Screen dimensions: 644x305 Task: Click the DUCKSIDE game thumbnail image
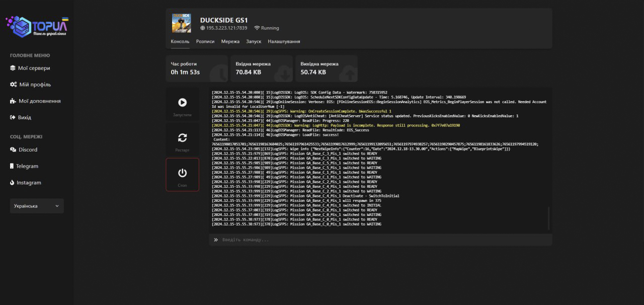coord(182,23)
